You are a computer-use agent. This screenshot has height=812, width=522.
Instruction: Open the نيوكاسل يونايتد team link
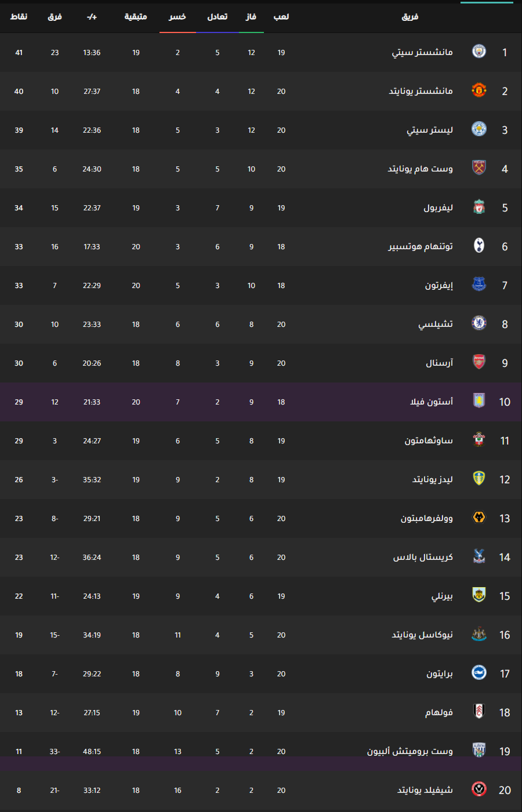pyautogui.click(x=422, y=635)
